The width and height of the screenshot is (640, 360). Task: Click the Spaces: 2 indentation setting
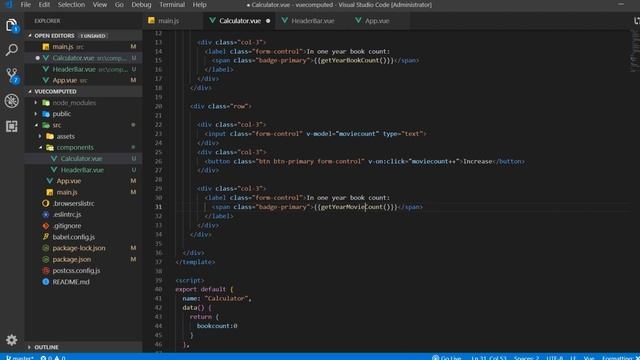[527, 358]
